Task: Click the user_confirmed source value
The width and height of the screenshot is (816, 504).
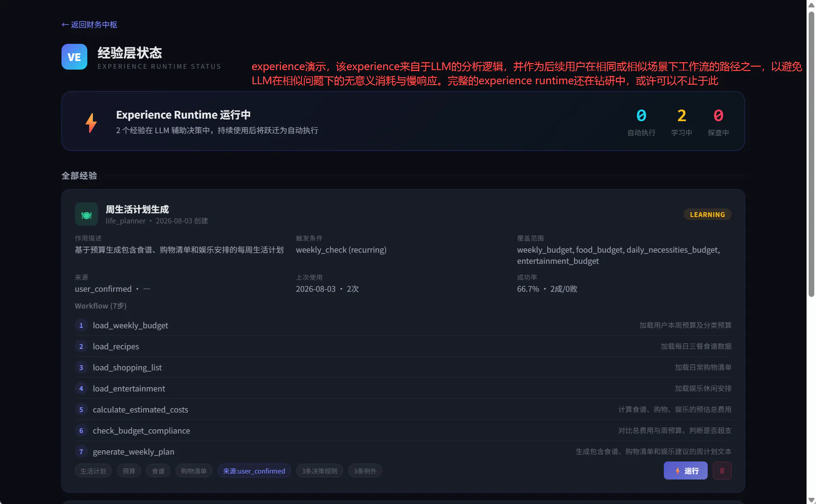Action: [103, 289]
